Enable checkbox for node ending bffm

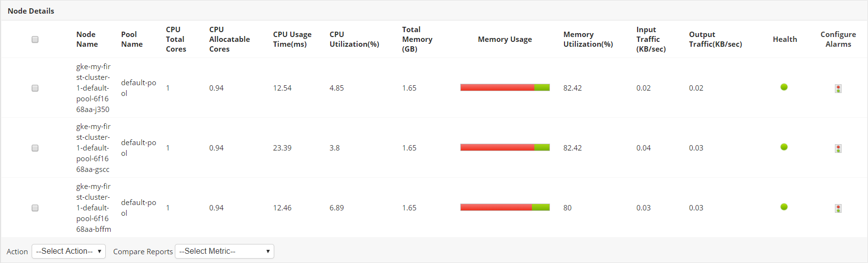click(35, 208)
